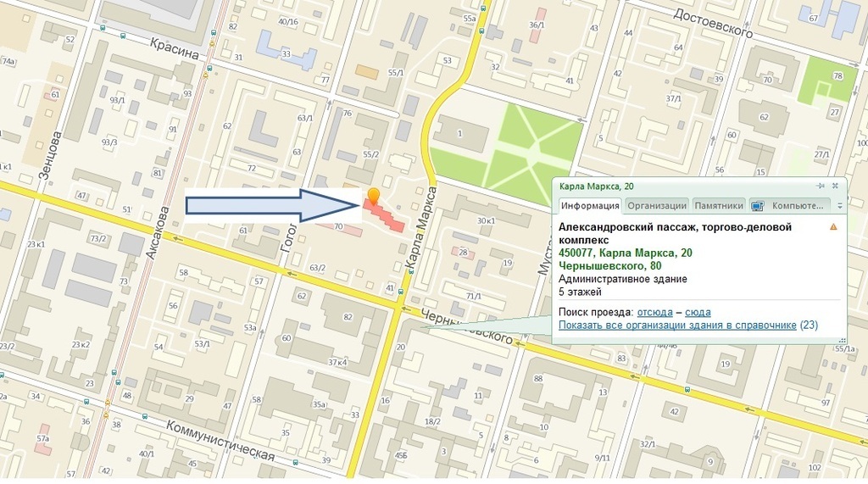Click the computer monitor icon in tab bar
This screenshot has height=484, width=868.
click(x=757, y=206)
